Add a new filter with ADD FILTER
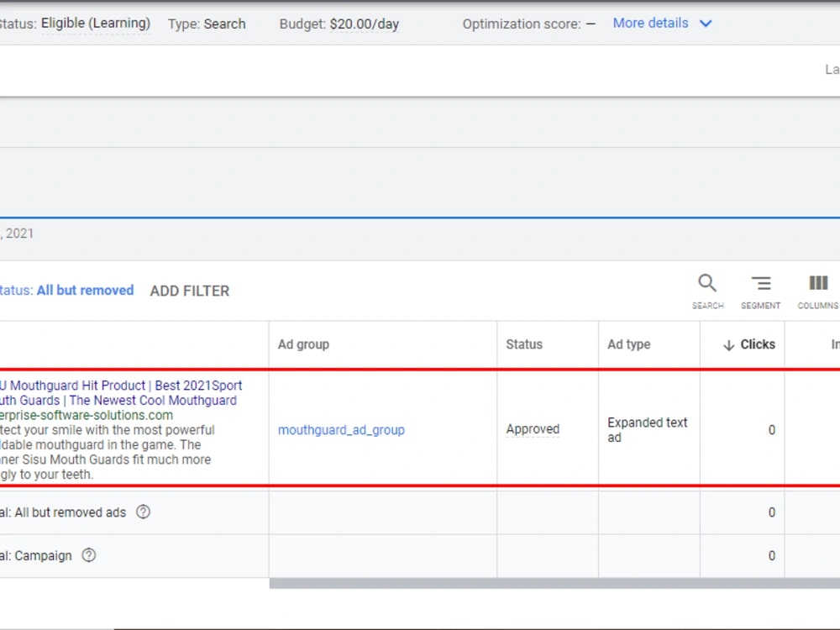840x630 pixels. pos(190,291)
